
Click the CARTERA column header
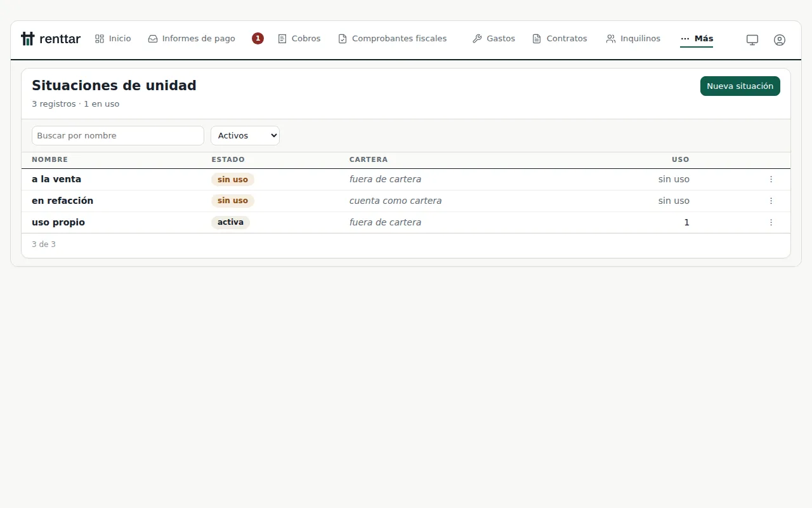[369, 159]
